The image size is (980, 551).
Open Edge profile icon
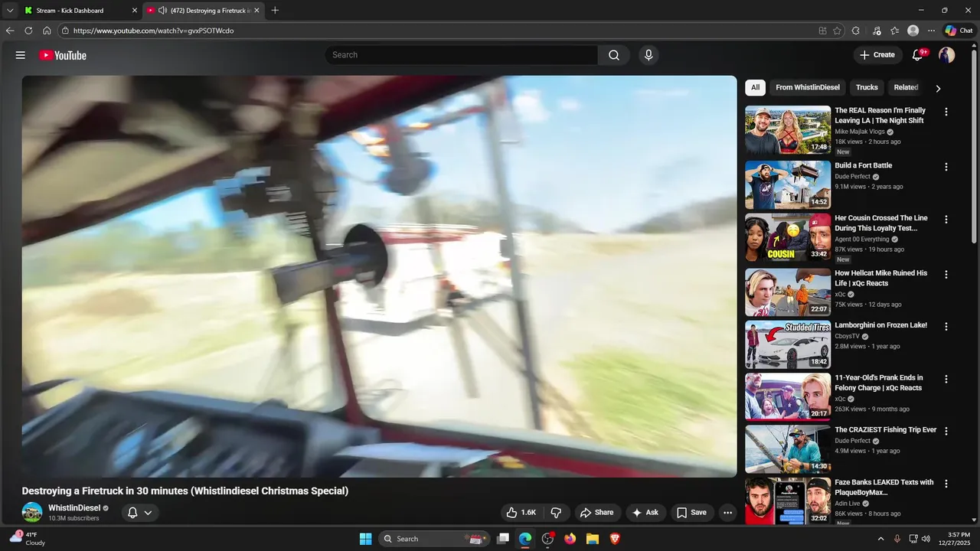pyautogui.click(x=913, y=31)
